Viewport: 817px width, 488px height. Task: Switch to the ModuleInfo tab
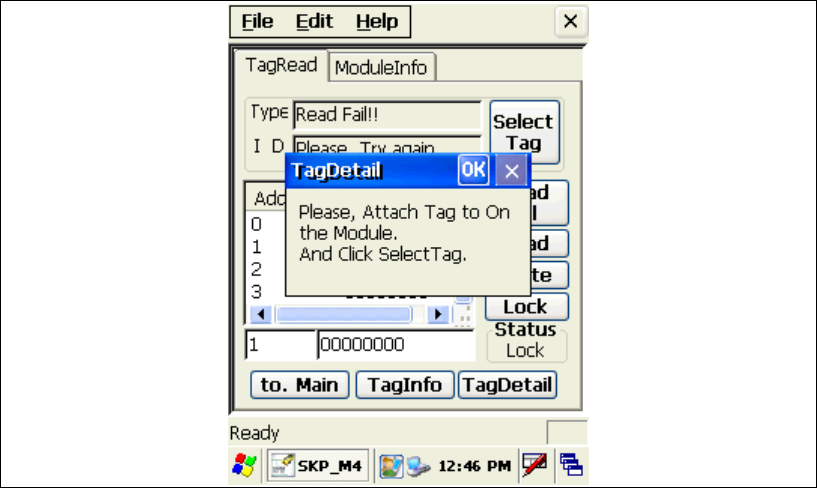tap(381, 67)
